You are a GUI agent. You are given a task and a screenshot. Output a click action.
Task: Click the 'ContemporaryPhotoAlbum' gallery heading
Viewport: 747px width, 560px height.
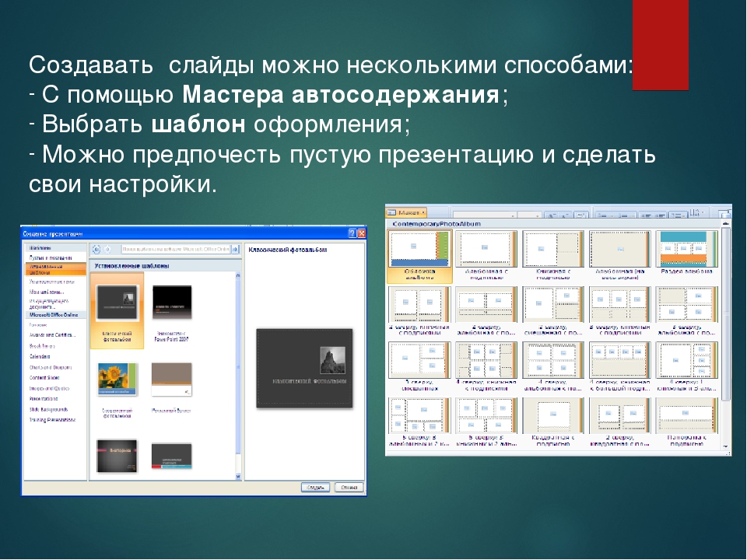pyautogui.click(x=437, y=223)
